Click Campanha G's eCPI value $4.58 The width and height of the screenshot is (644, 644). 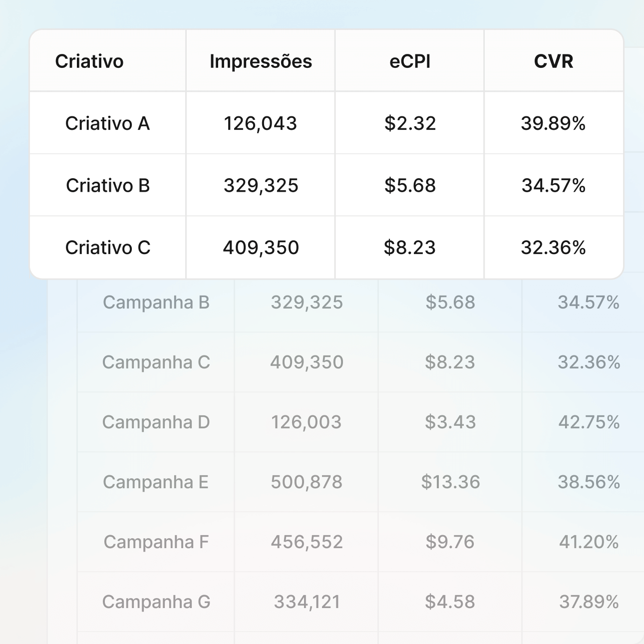(x=450, y=602)
